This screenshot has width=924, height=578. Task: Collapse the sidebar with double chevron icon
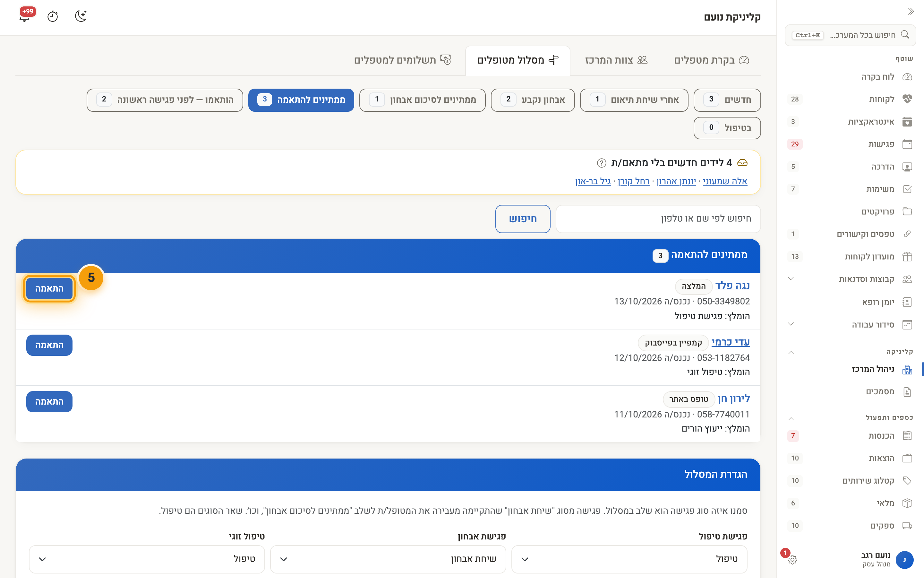(911, 11)
